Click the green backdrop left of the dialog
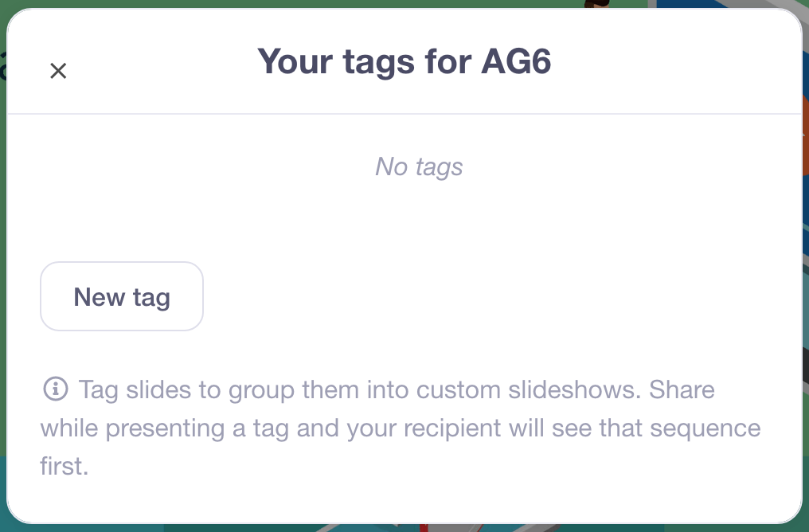 coord(3,258)
